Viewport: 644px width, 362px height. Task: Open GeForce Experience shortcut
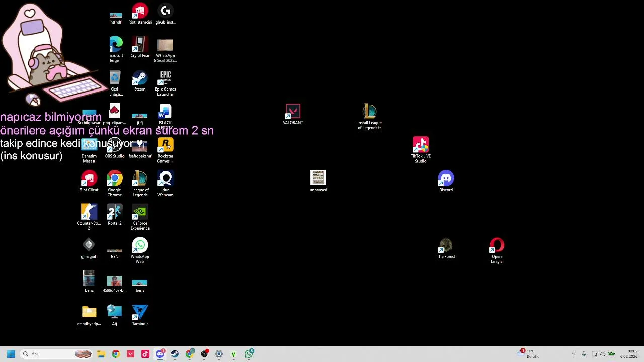140,217
